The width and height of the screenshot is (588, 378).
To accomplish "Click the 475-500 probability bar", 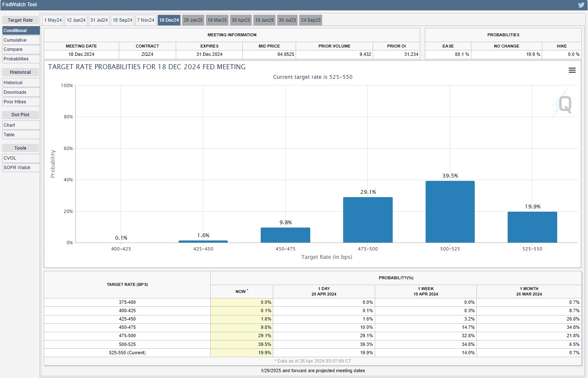I will click(x=368, y=220).
